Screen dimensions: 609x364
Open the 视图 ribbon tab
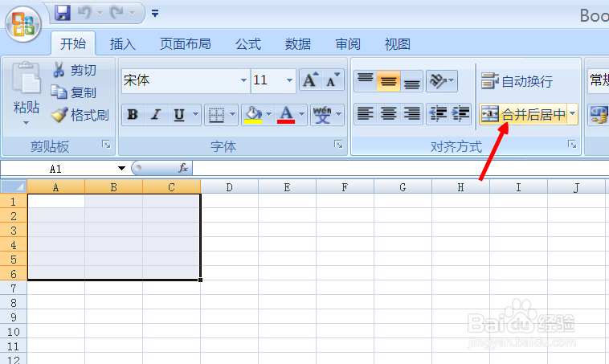click(398, 44)
